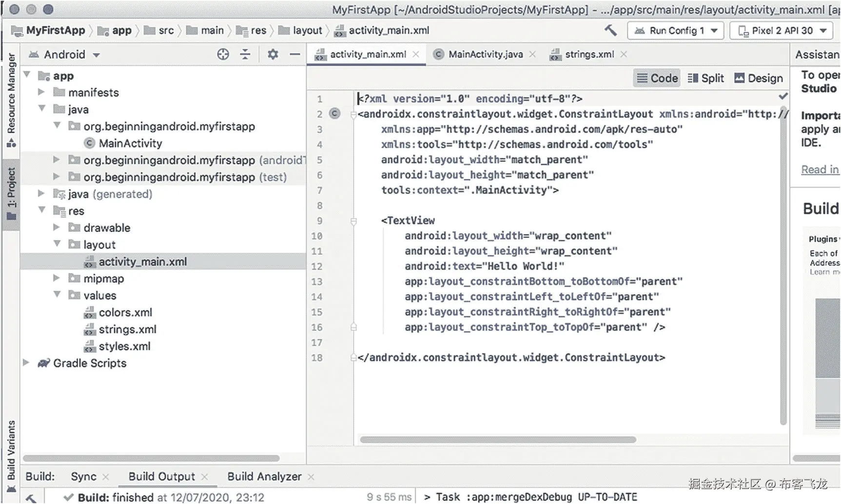Screen dimensions: 841x504
Task: Open the Build Analyzer tab
Action: (x=264, y=477)
